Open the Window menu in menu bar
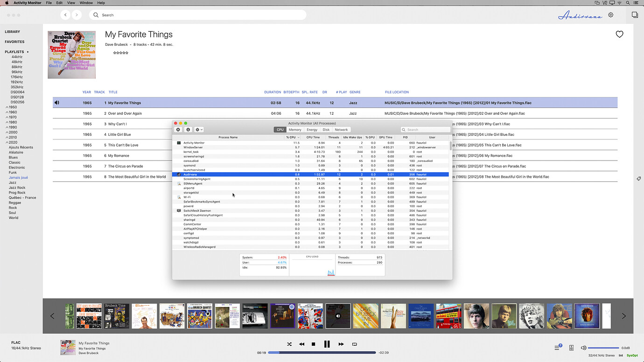Image resolution: width=644 pixels, height=362 pixels. [x=86, y=3]
